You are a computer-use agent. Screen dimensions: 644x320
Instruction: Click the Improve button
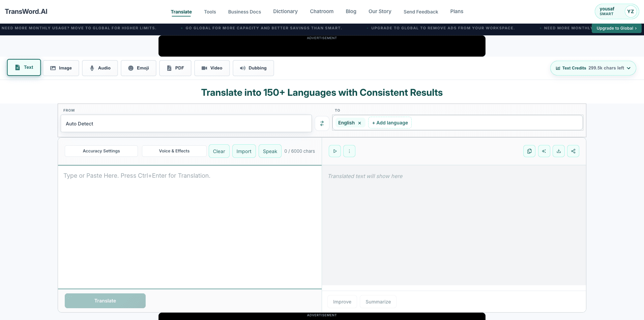[342, 302]
